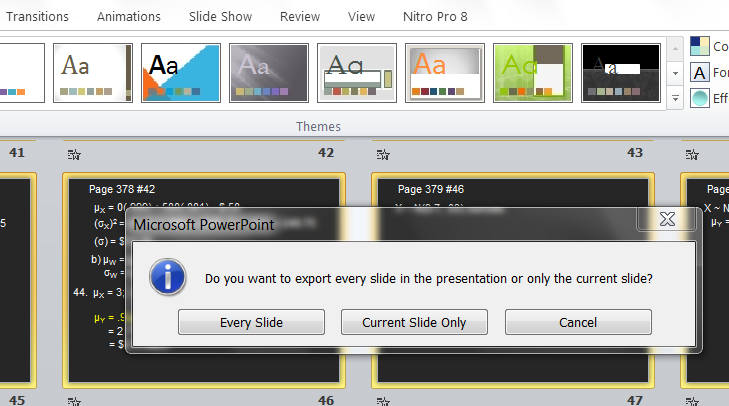The image size is (729, 406).
Task: Cancel the export dialog
Action: coord(578,322)
